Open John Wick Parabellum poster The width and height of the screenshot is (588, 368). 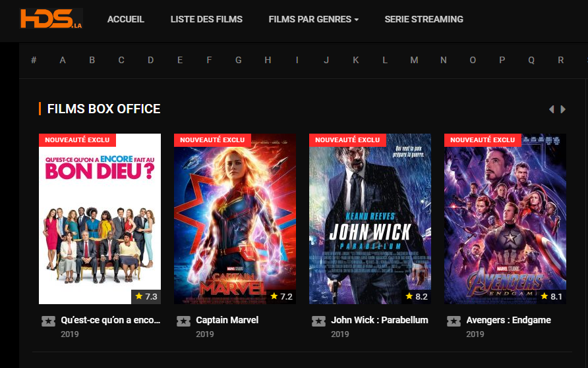click(370, 219)
